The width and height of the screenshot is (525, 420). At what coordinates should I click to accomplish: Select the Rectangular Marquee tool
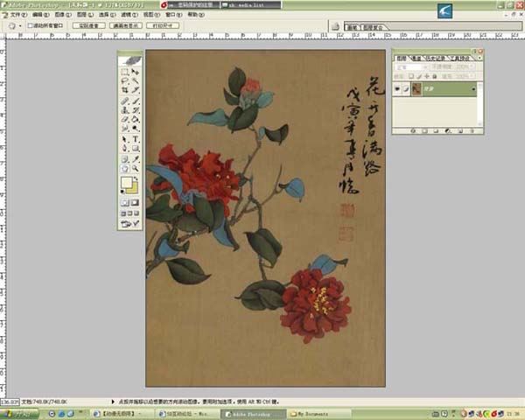point(125,72)
